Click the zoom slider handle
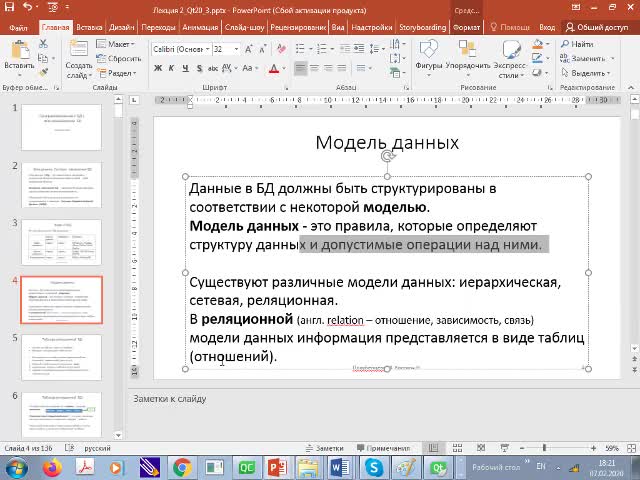 coord(544,448)
